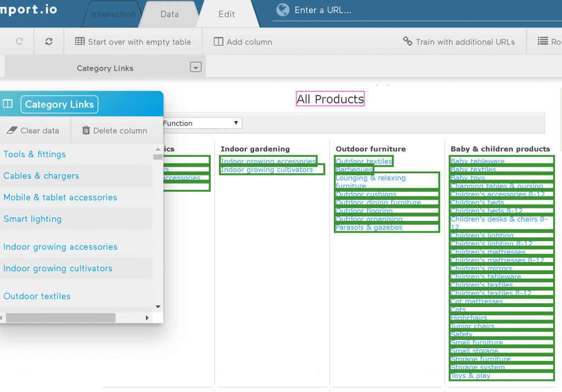
Task: Open the Parasols & gazebos link
Action: 369,228
